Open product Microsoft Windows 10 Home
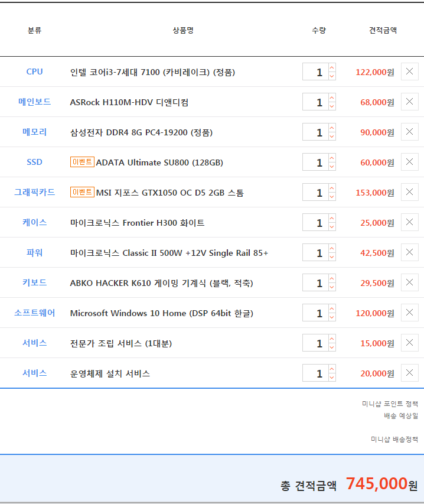 click(162, 313)
